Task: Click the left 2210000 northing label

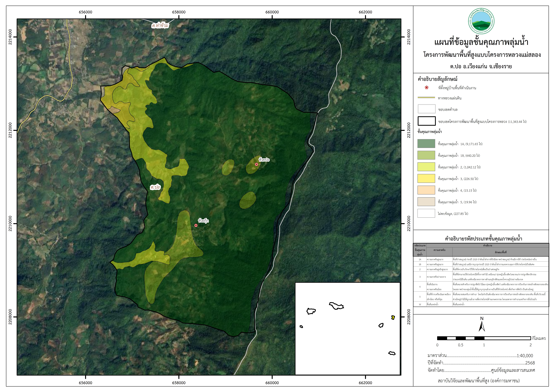Action: point(10,223)
